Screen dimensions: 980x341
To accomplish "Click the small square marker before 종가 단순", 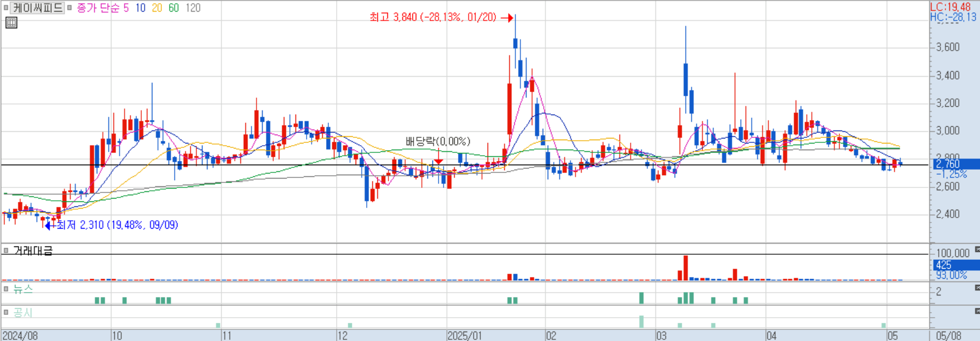I will click(70, 8).
